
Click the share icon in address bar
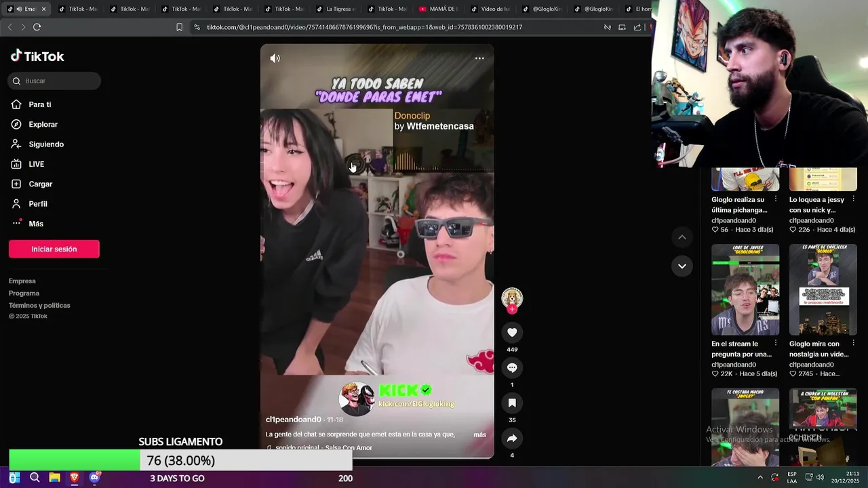tap(637, 27)
